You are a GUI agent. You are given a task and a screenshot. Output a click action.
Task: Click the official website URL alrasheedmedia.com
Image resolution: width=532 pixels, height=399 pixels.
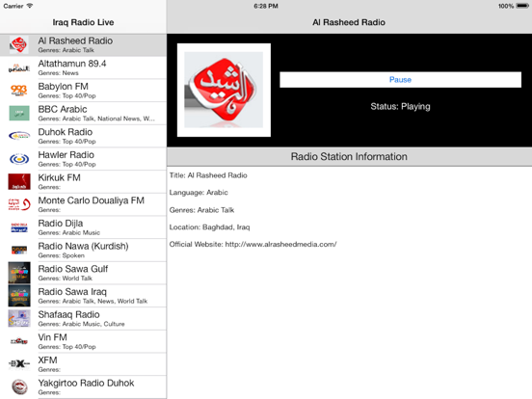point(280,244)
